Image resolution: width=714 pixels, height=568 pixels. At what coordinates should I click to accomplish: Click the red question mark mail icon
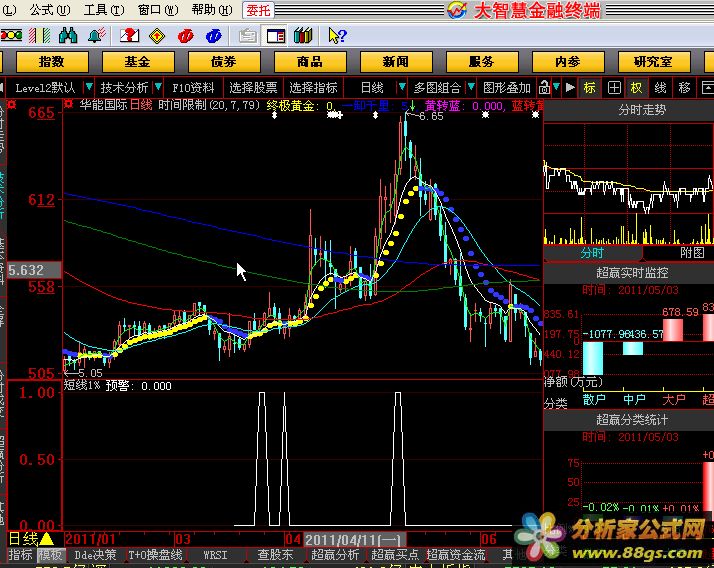click(129, 36)
